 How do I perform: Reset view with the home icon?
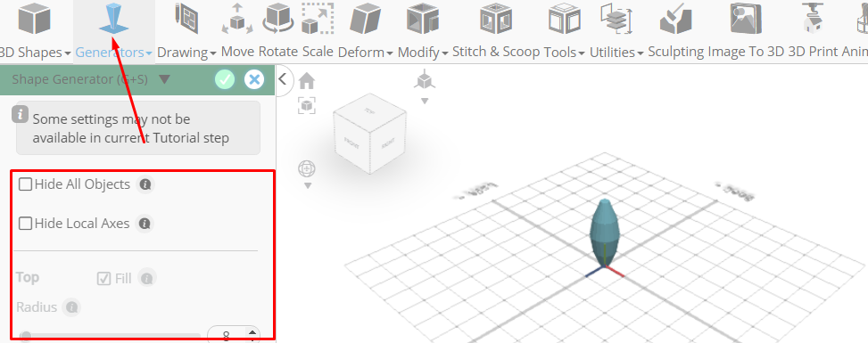[x=307, y=81]
